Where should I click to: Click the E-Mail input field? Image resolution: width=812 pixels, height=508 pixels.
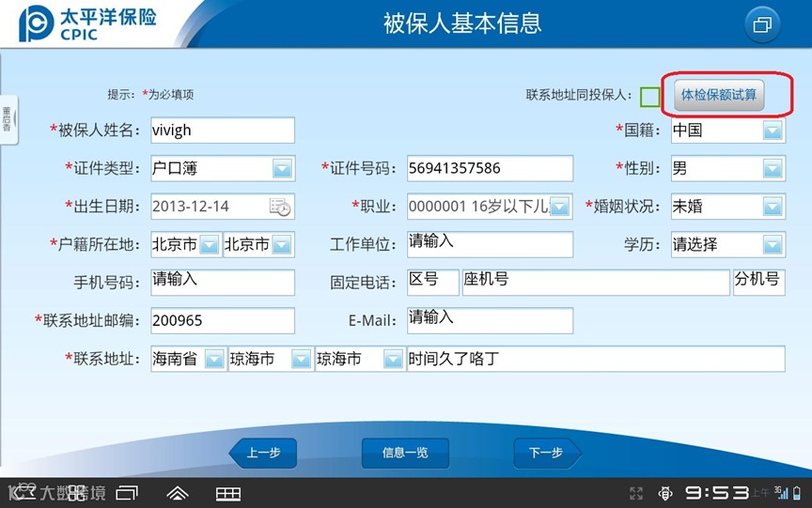click(x=490, y=321)
